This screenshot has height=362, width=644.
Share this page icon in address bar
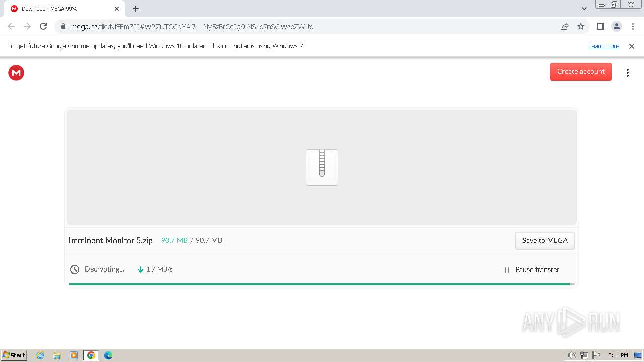pos(565,26)
